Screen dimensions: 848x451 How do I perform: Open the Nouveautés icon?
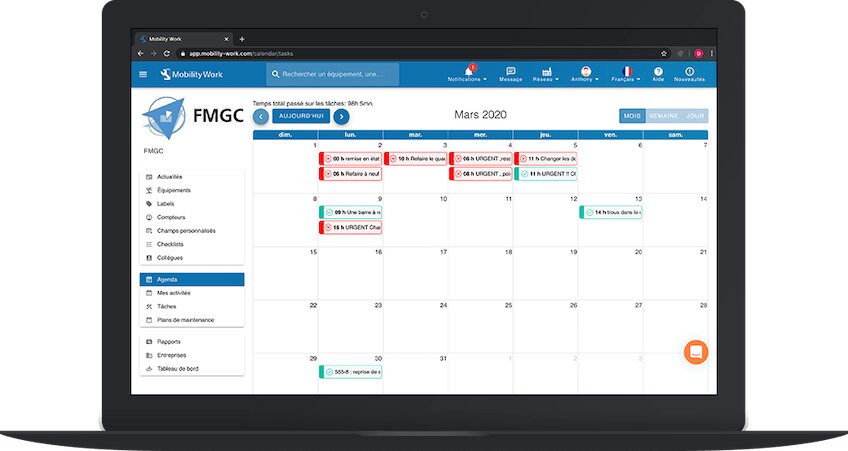click(x=689, y=75)
